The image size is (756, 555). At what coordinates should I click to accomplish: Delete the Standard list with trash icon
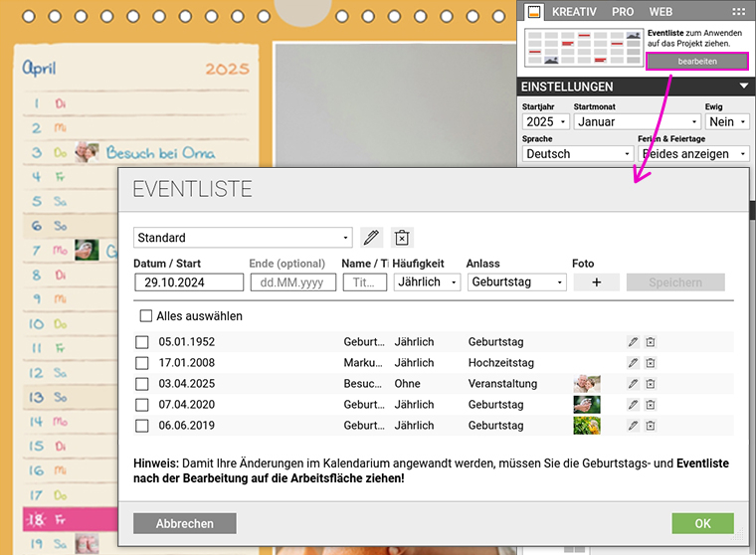[x=402, y=238]
